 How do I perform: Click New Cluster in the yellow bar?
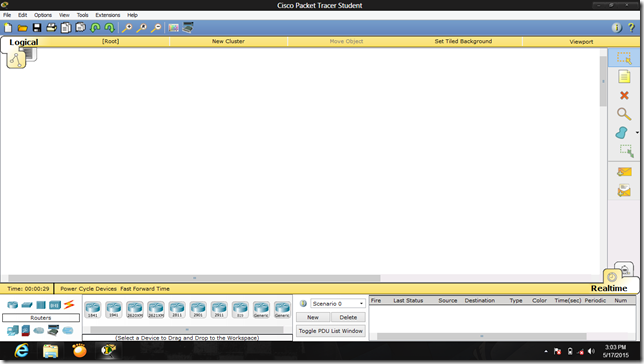(x=228, y=41)
